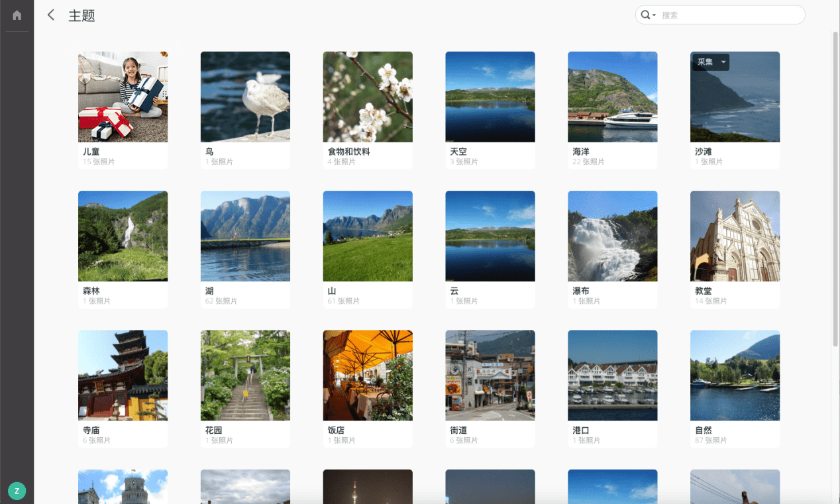
Task: Open the 鸟 theme thumbnail
Action: coord(245,97)
